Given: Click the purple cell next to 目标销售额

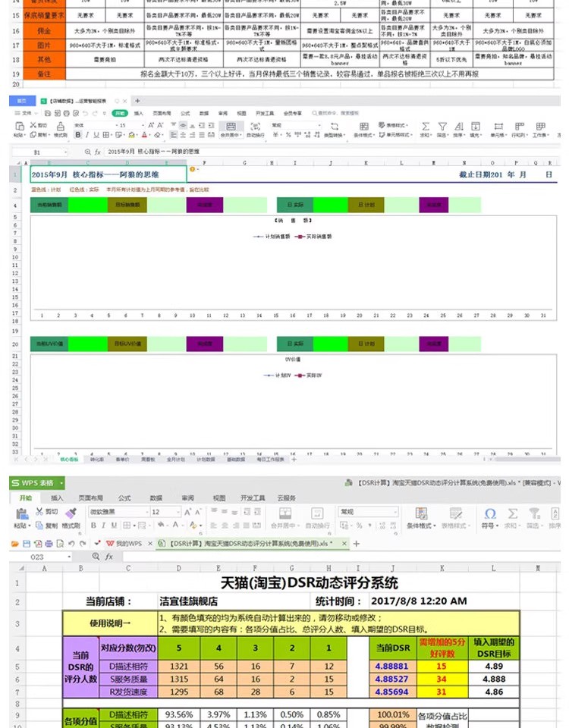Looking at the screenshot, I should [x=205, y=205].
